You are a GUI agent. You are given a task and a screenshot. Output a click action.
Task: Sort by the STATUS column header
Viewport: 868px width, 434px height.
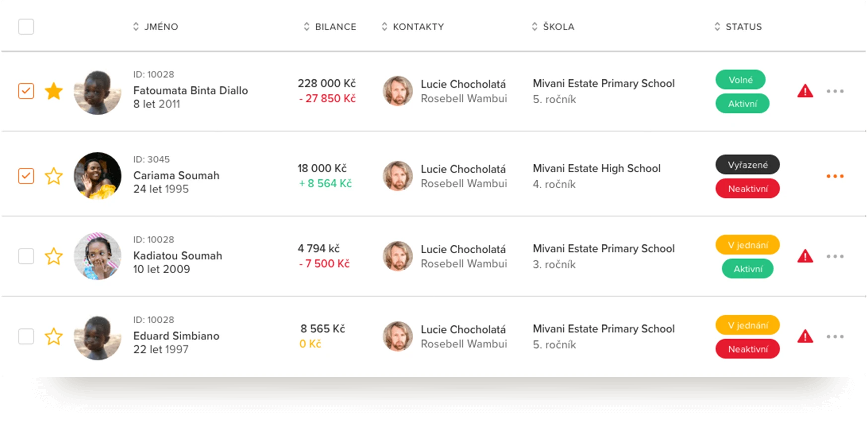click(738, 27)
